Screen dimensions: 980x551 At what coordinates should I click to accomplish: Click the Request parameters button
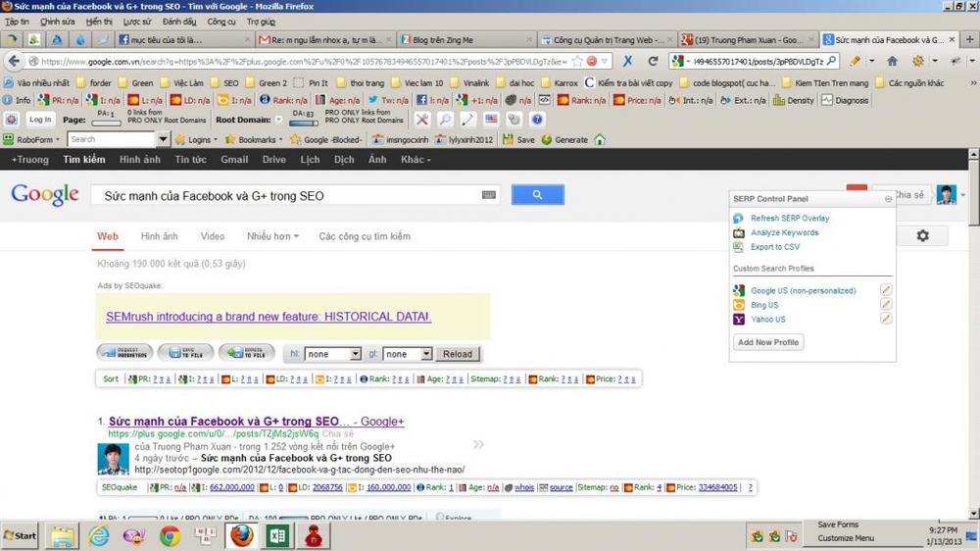(x=125, y=353)
